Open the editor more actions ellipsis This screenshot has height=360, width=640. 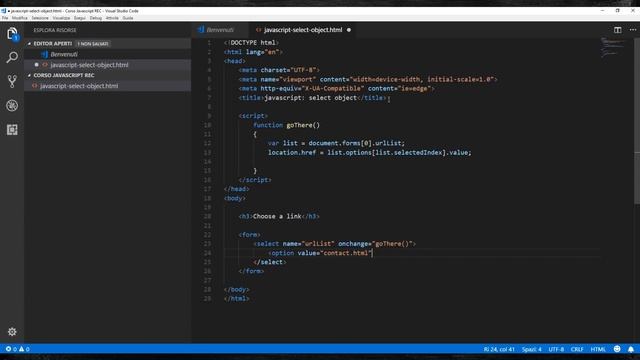tap(633, 30)
